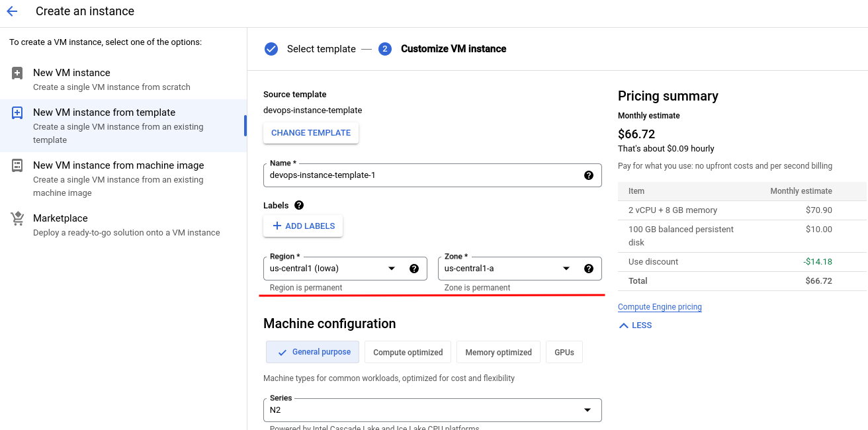Click the Region is permanent hint
This screenshot has width=868, height=430.
(306, 288)
